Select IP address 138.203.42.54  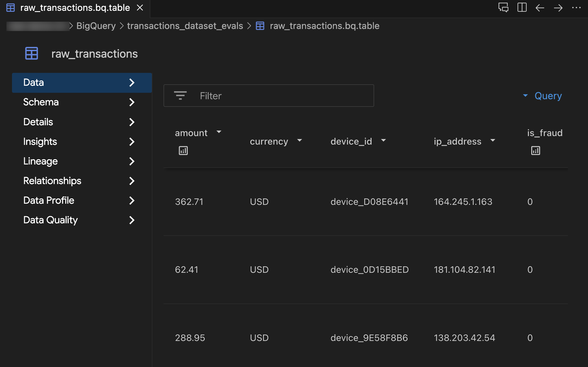[x=464, y=338]
